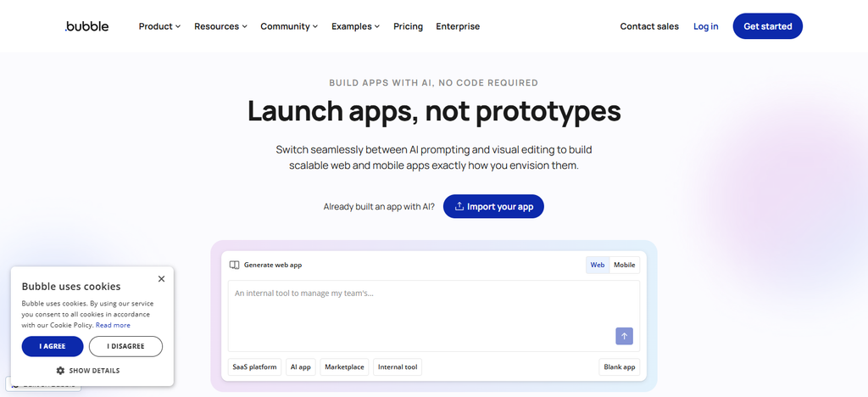The width and height of the screenshot is (868, 397).
Task: Select the Marketplace suggestion chip
Action: [x=344, y=367]
